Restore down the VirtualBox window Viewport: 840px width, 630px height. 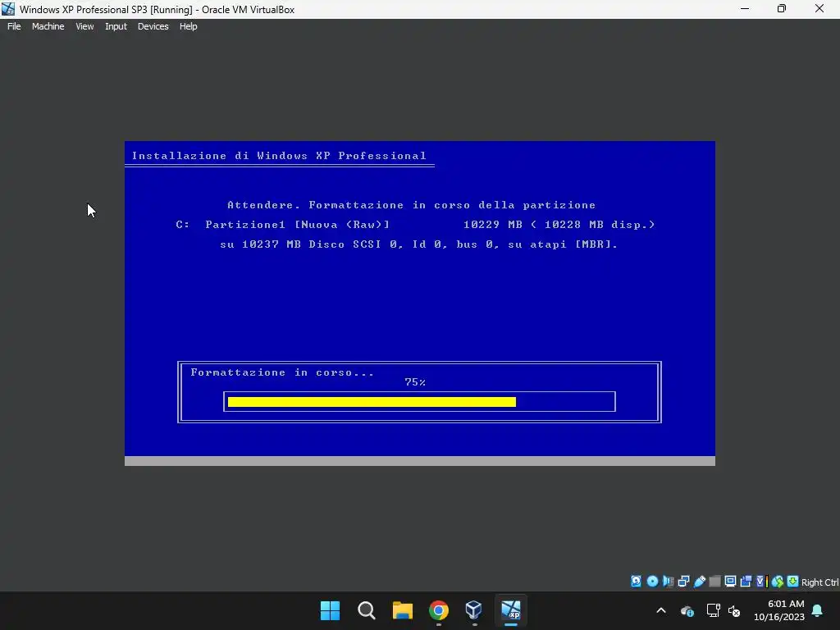tap(782, 9)
